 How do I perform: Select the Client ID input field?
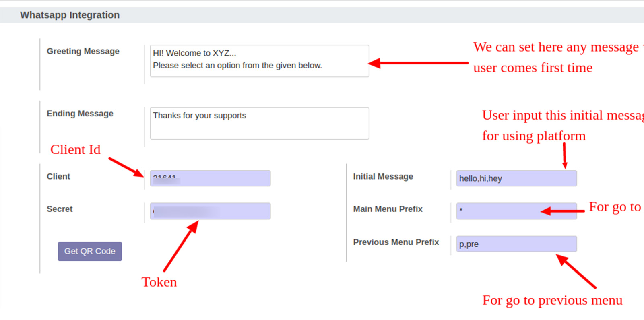210,178
